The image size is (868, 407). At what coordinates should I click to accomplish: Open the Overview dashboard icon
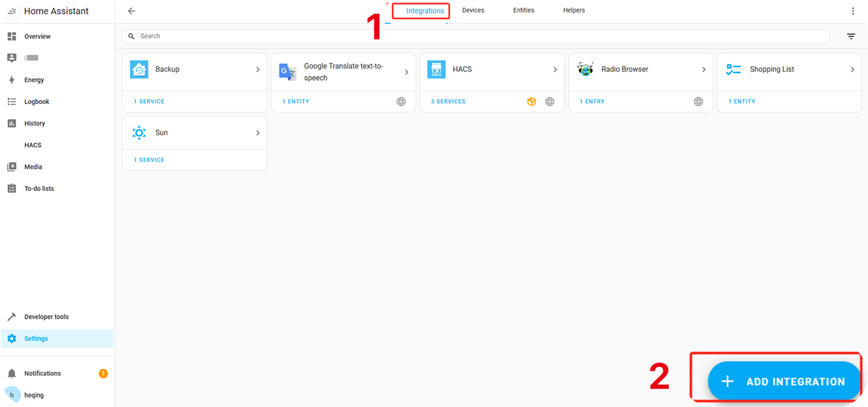coord(12,36)
